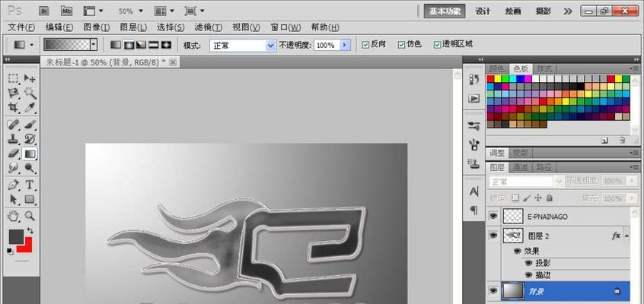Open the opacity 不透明度 slider arrow
This screenshot has height=304, width=644.
click(x=345, y=45)
